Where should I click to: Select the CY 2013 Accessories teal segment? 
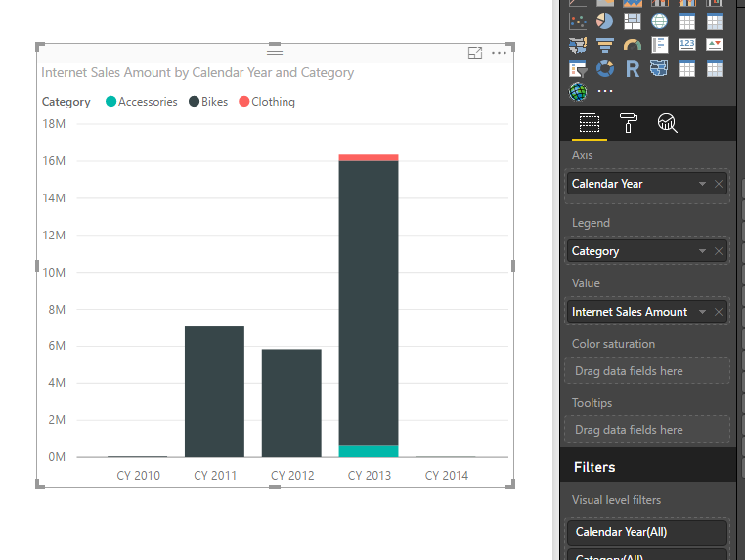click(x=369, y=452)
